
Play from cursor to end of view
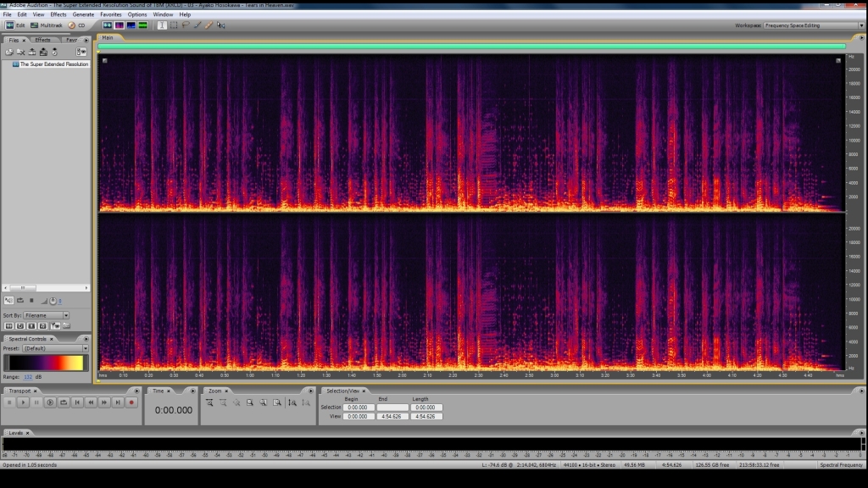[x=50, y=402]
